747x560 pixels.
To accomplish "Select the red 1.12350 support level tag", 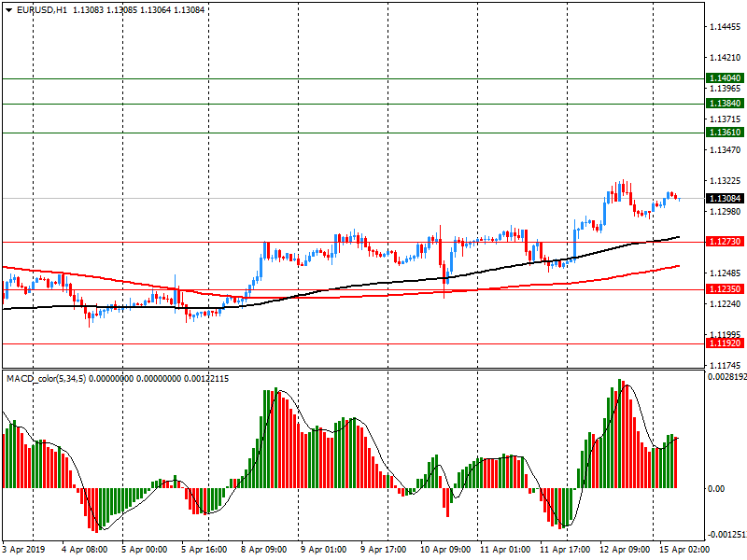I will tap(725, 289).
